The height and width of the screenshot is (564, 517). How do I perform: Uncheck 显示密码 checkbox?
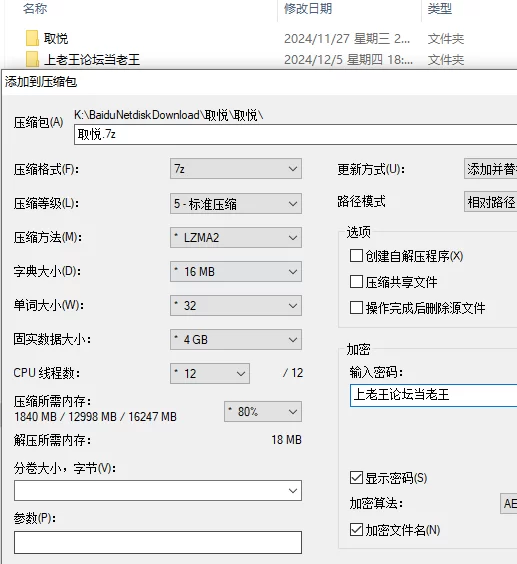coord(356,478)
